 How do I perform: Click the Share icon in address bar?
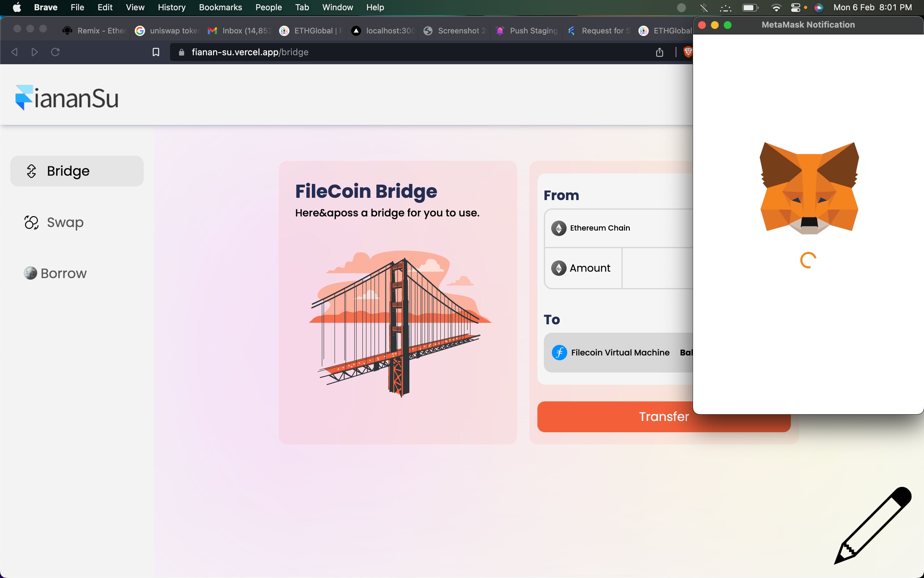click(659, 52)
